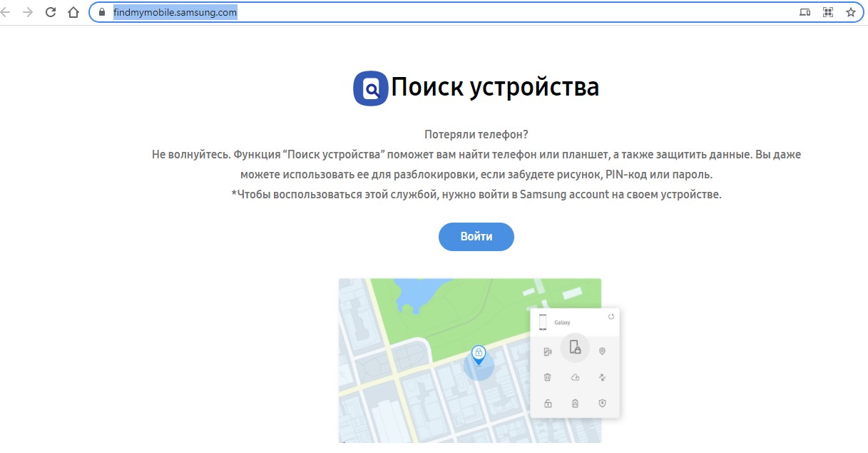Retrieve calls and messages with the arrows icon
Image resolution: width=868 pixels, height=453 pixels.
(602, 377)
